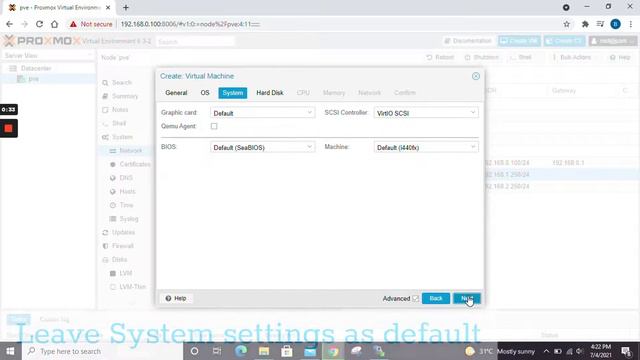640x360 pixels.
Task: Toggle the Advanced checkbox
Action: (416, 298)
